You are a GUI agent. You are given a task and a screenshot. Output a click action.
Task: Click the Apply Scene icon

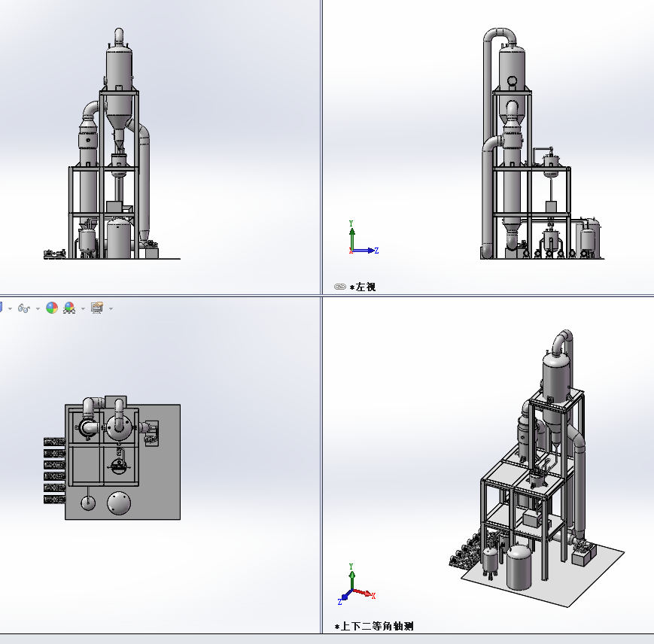pyautogui.click(x=69, y=308)
